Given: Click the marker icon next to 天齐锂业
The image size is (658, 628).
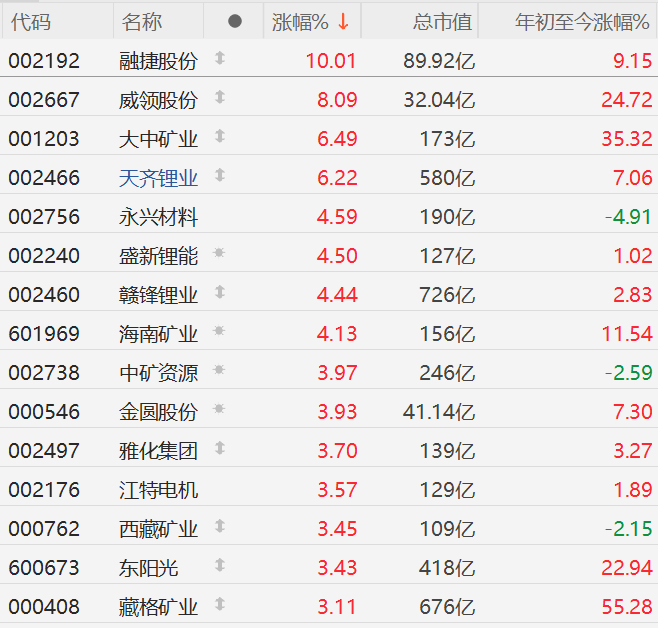Looking at the screenshot, I should (220, 175).
